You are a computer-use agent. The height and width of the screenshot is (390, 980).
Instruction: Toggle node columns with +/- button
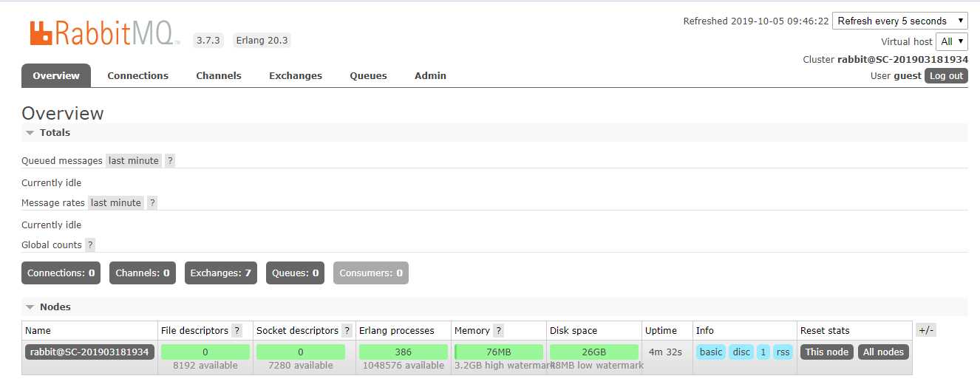pyautogui.click(x=926, y=330)
